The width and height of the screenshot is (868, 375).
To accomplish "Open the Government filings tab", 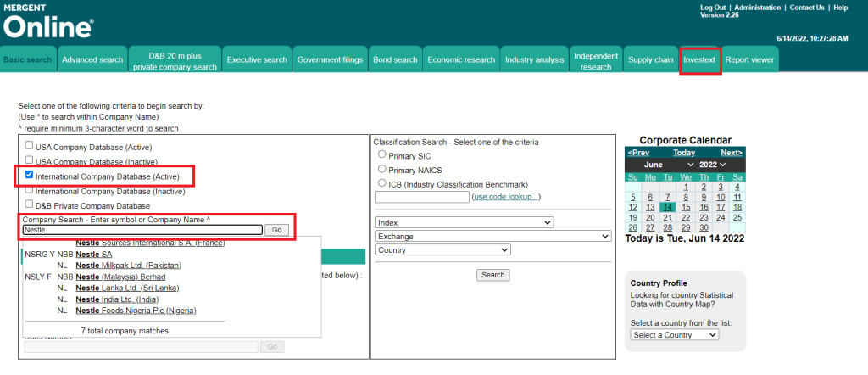I will click(330, 59).
